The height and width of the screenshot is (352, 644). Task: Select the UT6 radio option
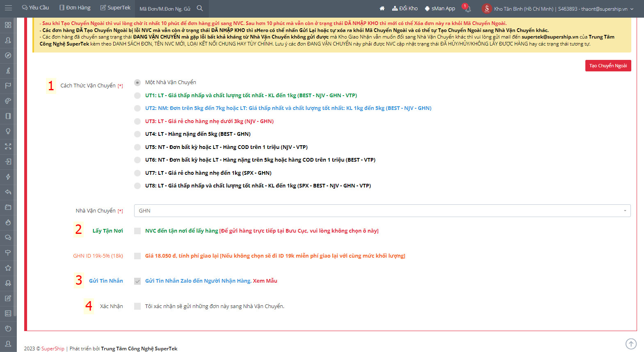click(x=137, y=160)
